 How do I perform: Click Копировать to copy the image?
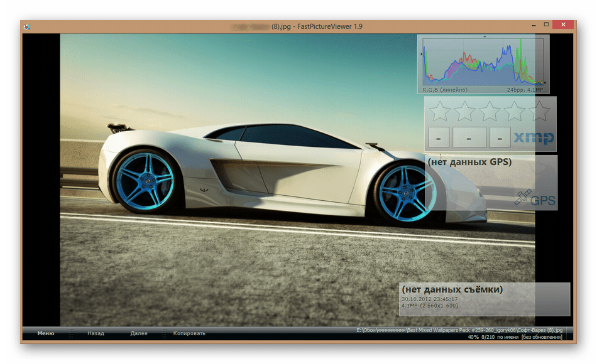click(x=189, y=333)
